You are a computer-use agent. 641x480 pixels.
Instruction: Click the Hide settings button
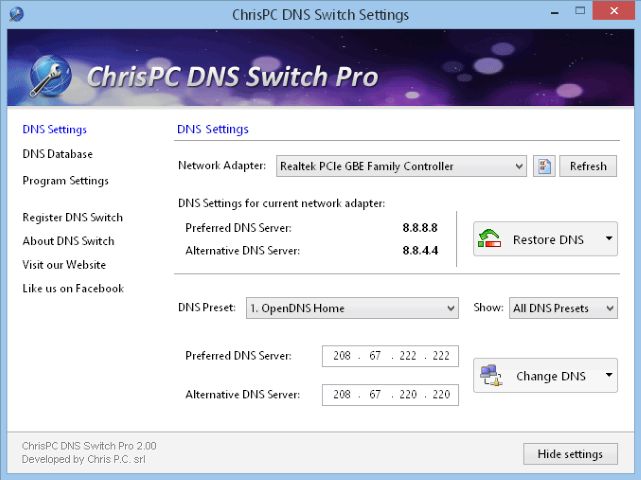pos(570,454)
